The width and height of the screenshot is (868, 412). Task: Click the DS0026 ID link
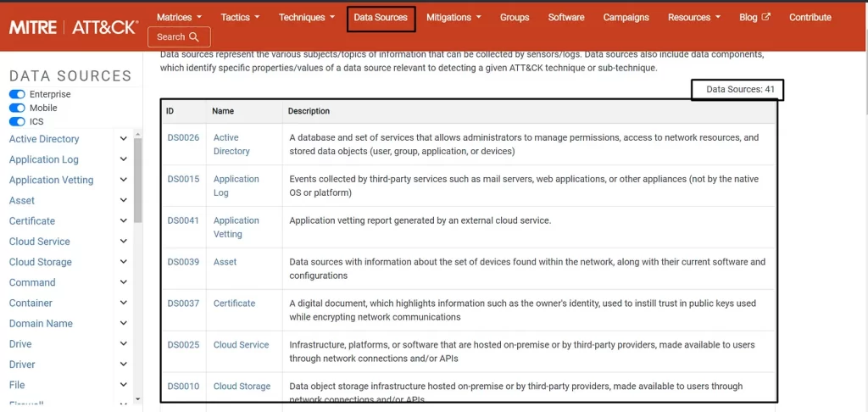coord(183,137)
